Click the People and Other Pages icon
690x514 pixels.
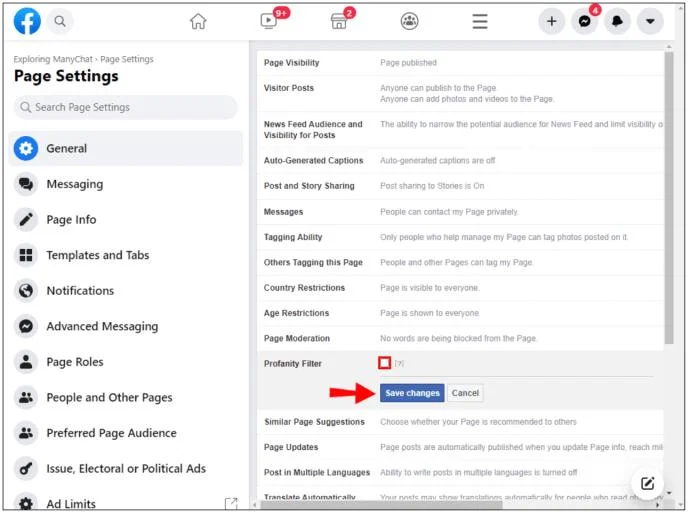point(26,397)
